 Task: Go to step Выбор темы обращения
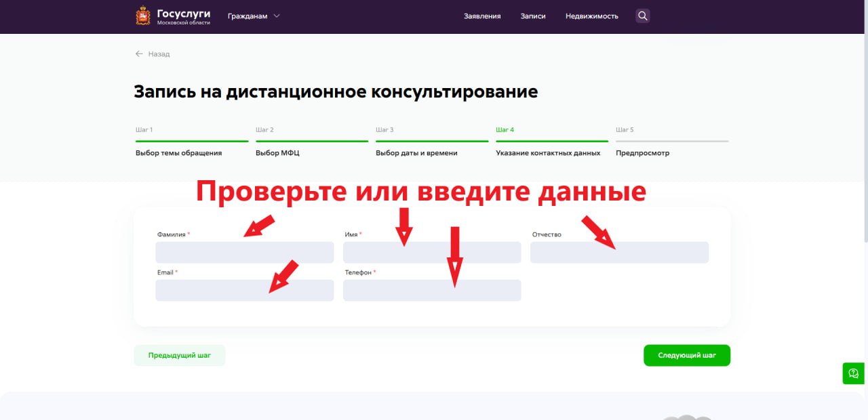(178, 153)
